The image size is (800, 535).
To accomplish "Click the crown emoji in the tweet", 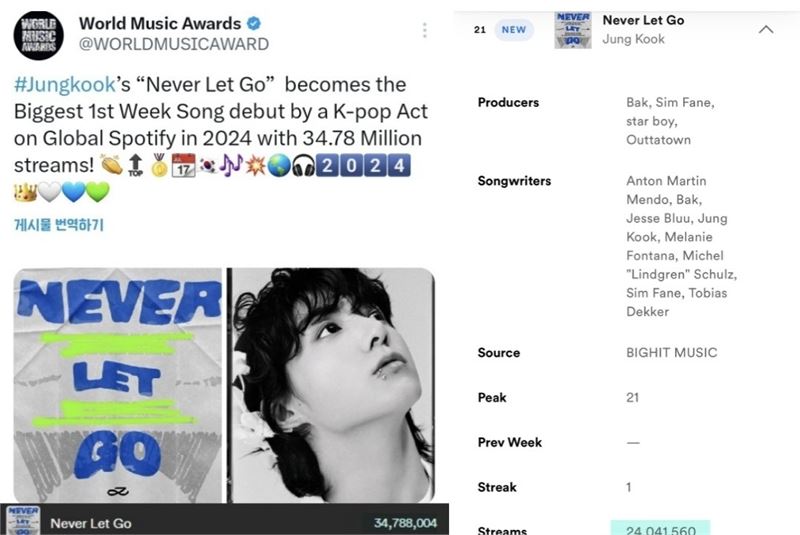I will 25,192.
